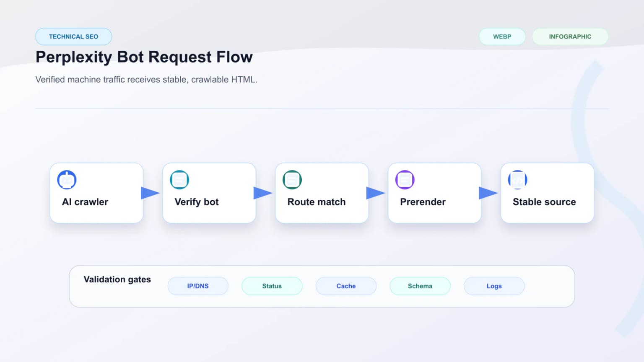Select the INFOGRAPHIC badge
Viewport: 644px width, 362px height.
pos(570,36)
